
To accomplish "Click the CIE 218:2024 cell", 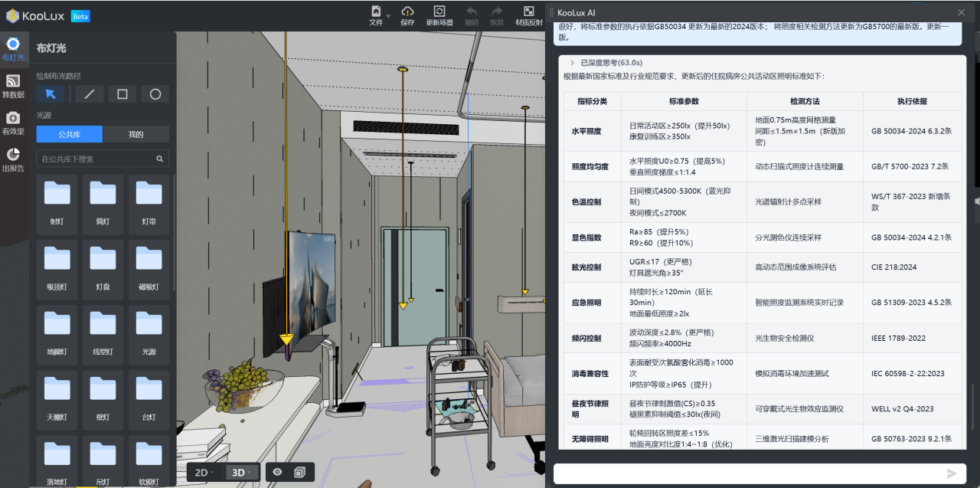I will pyautogui.click(x=913, y=267).
